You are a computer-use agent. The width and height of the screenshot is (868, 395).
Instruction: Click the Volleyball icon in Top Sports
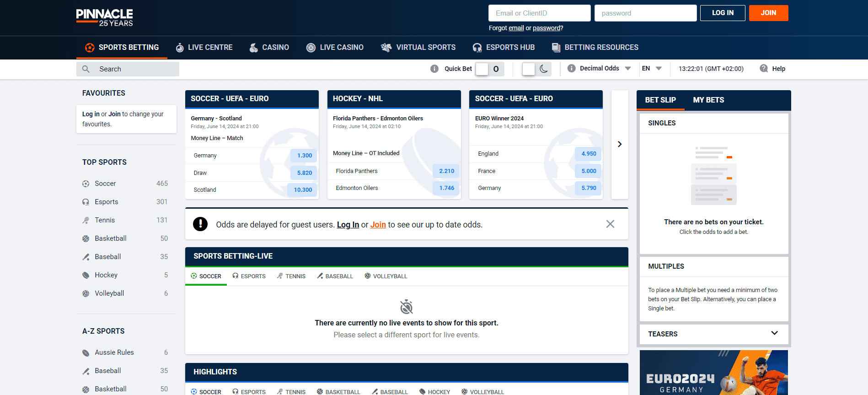[x=86, y=293]
